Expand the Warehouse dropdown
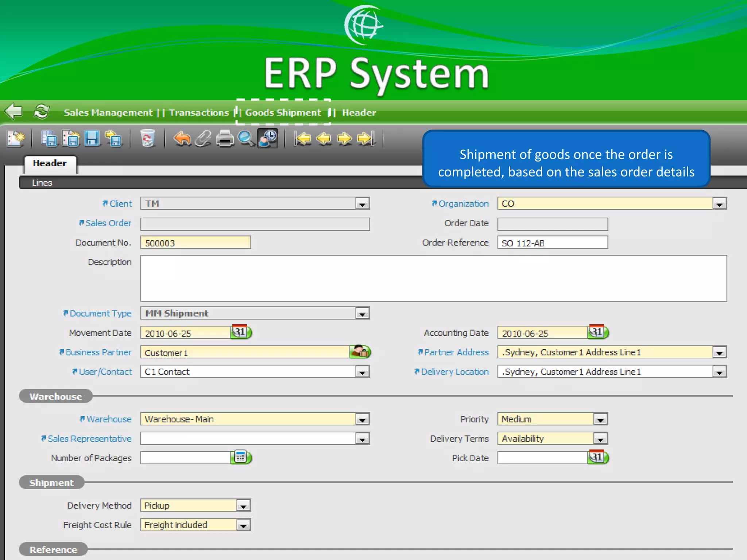The image size is (747, 560). pos(362,420)
